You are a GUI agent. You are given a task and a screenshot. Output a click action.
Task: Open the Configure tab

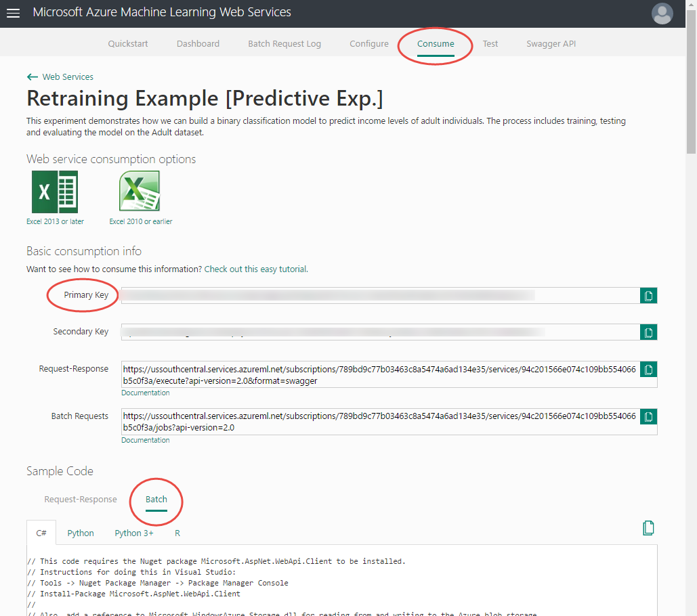tap(369, 43)
